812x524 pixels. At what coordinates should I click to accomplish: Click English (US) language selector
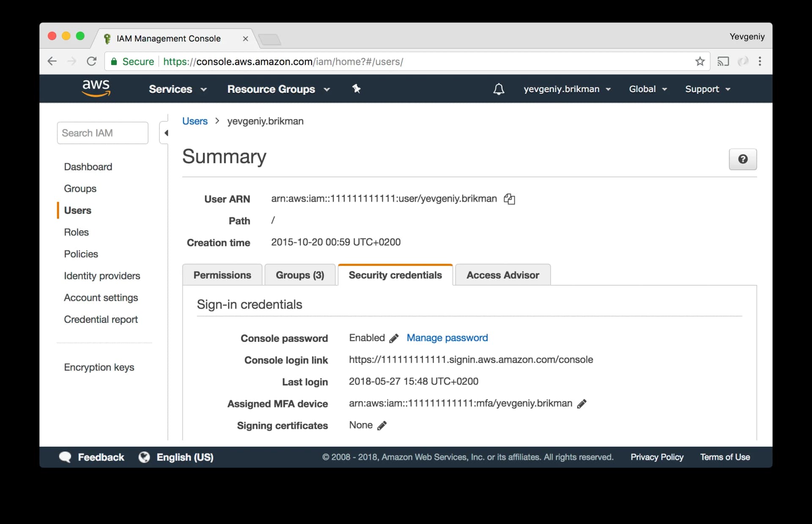pyautogui.click(x=185, y=457)
